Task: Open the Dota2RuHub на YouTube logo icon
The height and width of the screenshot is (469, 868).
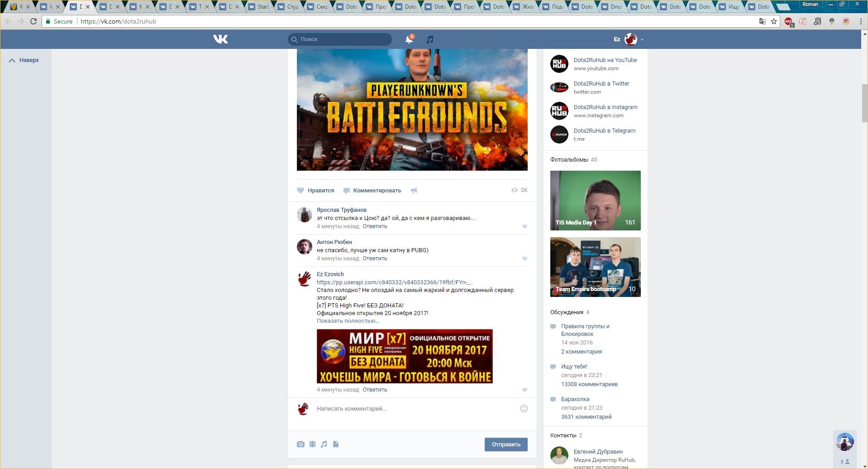Action: 559,64
